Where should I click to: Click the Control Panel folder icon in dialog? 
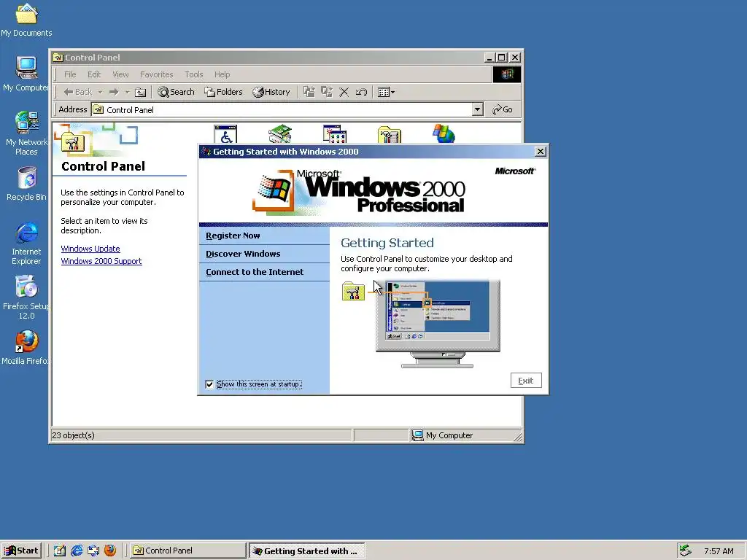pos(353,291)
